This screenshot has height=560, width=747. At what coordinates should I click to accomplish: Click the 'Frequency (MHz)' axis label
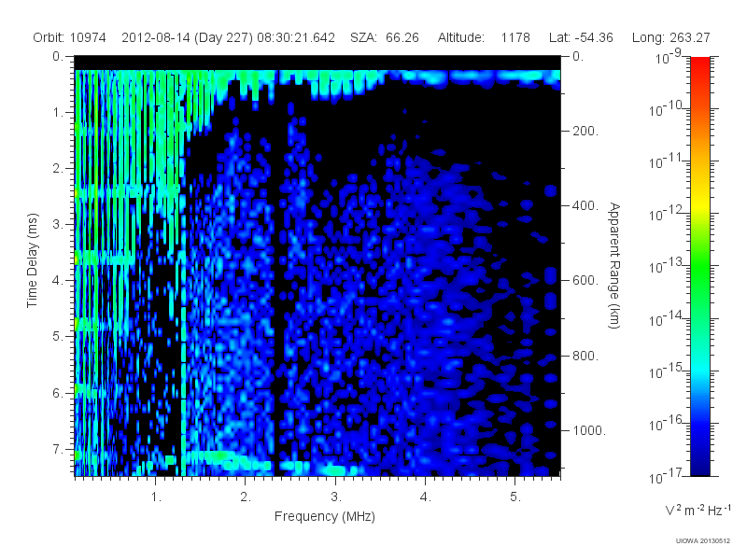tap(324, 516)
